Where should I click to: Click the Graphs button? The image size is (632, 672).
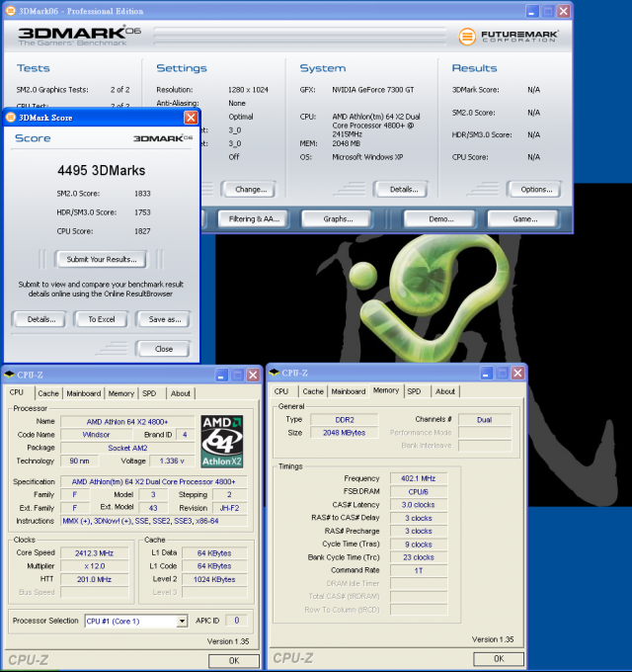tap(338, 219)
